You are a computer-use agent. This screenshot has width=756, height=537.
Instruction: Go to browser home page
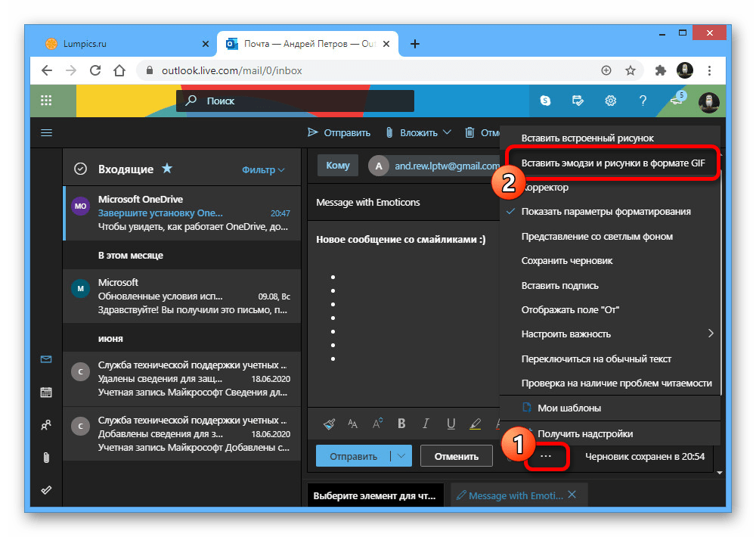tap(119, 70)
